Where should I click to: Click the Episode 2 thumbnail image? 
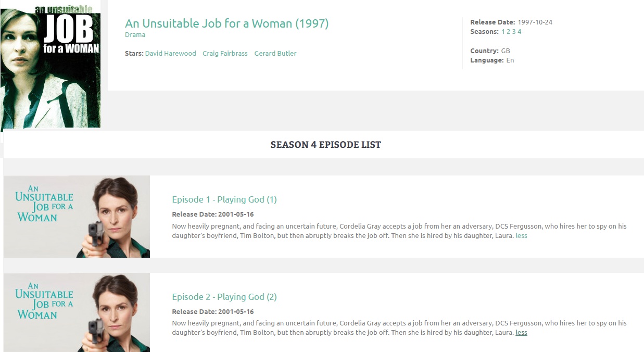77,312
